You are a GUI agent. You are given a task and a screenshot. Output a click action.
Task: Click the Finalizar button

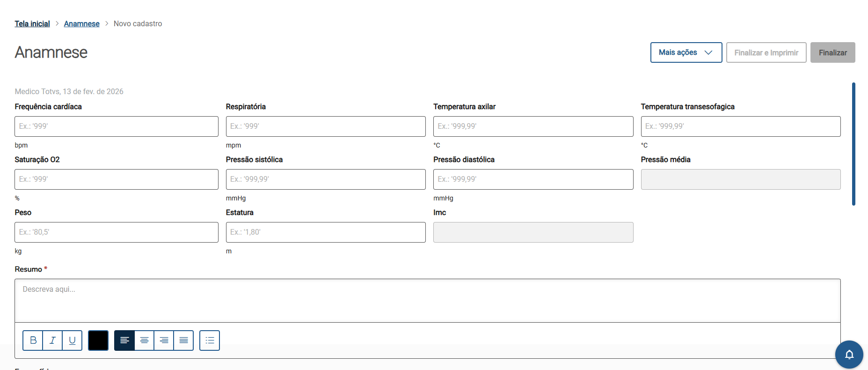click(x=832, y=52)
